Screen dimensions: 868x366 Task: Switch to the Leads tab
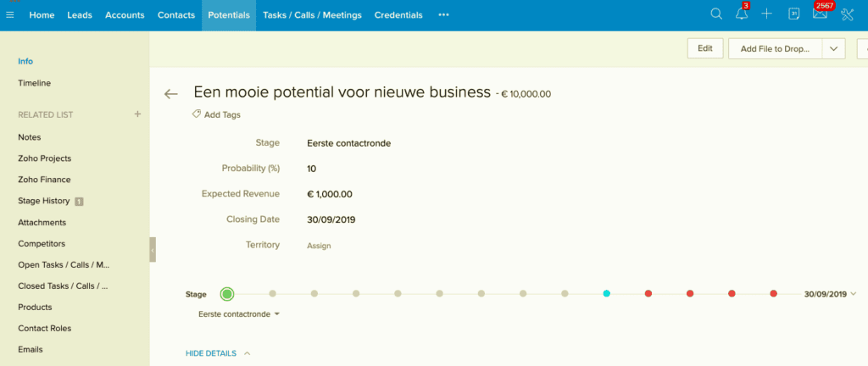pos(80,15)
